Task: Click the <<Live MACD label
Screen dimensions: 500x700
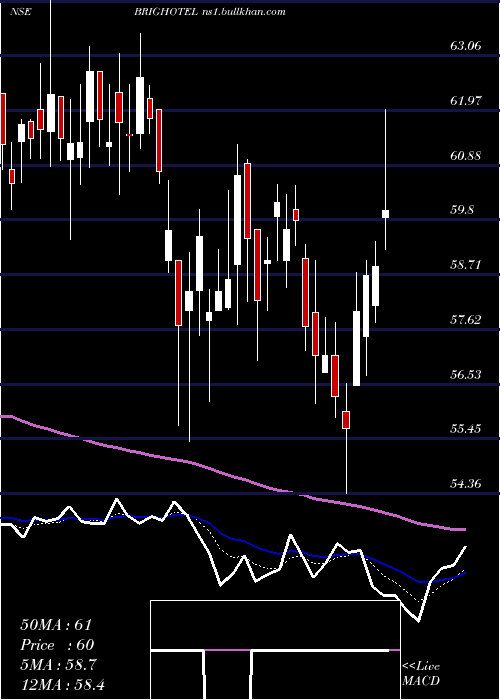Action: [x=421, y=673]
